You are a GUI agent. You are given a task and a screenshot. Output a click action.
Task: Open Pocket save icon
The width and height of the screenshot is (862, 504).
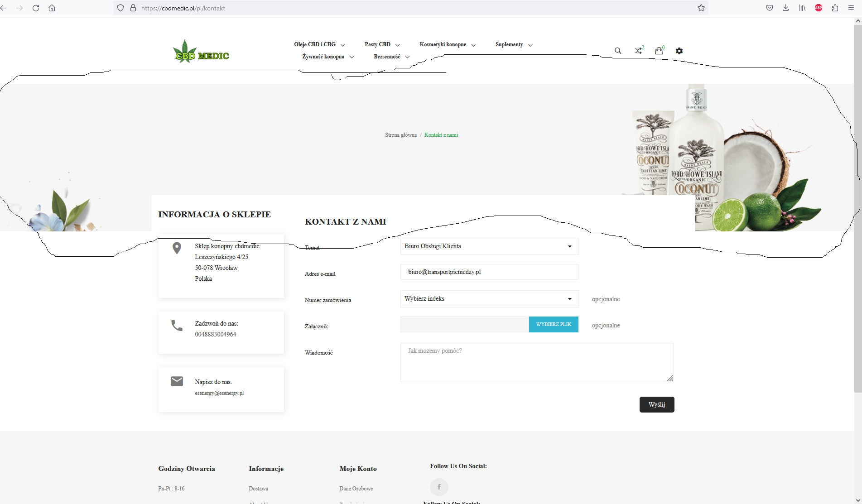[770, 8]
